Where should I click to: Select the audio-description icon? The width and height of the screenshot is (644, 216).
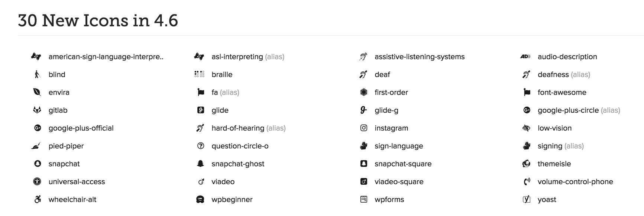click(x=525, y=57)
